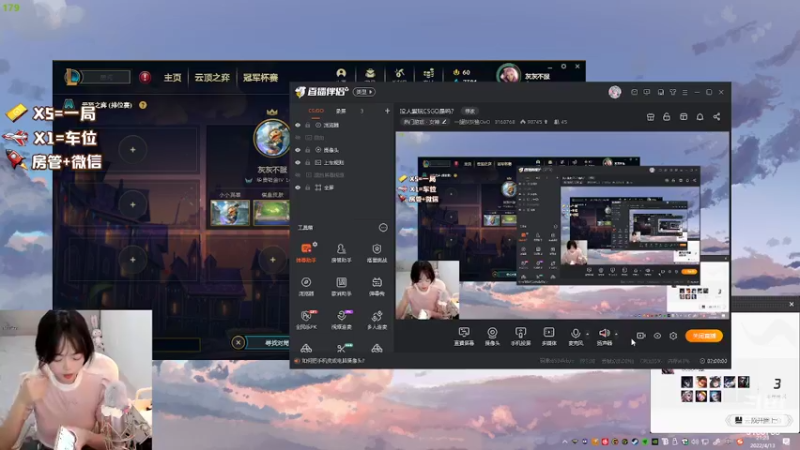Click the yellow help question mark in League lobby

(143, 105)
